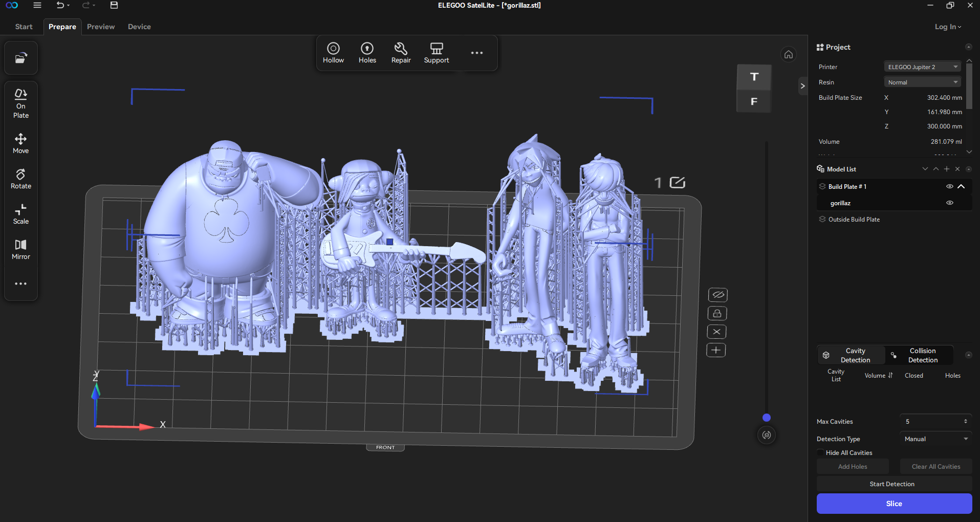The height and width of the screenshot is (522, 980).
Task: Open the Holes tool
Action: point(367,53)
